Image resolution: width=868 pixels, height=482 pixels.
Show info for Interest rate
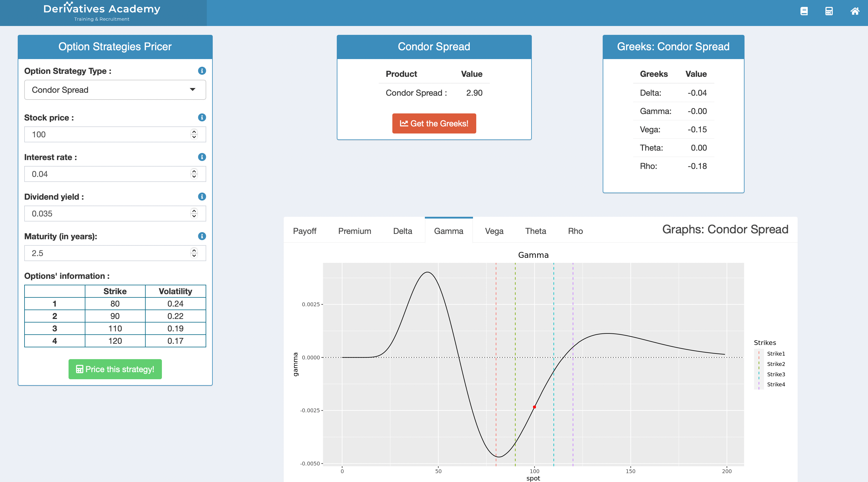point(202,157)
